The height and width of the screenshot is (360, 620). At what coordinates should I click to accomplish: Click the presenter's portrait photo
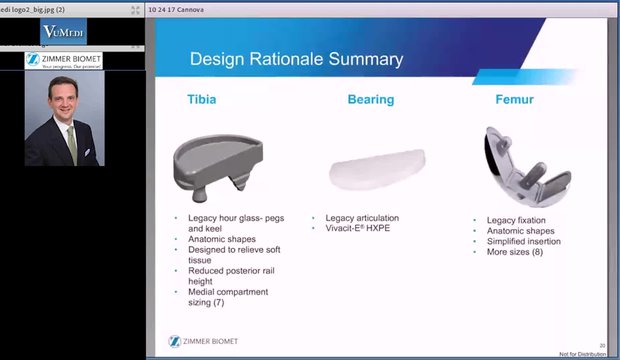pos(65,118)
